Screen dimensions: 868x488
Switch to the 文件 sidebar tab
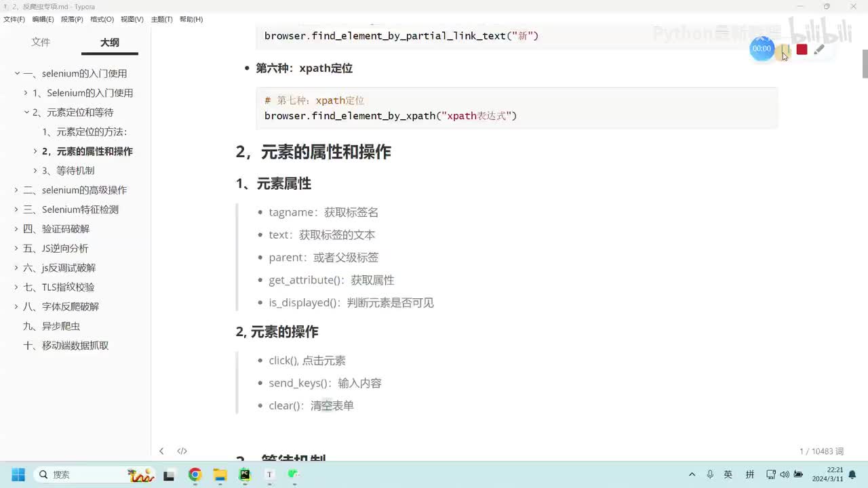click(41, 42)
